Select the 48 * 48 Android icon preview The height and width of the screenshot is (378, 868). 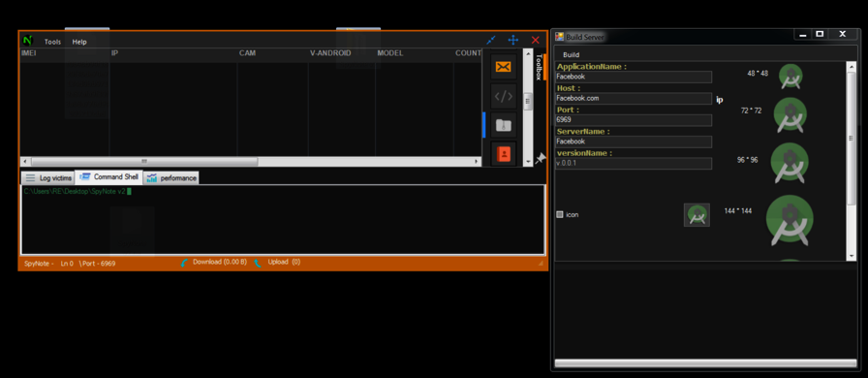(x=790, y=77)
